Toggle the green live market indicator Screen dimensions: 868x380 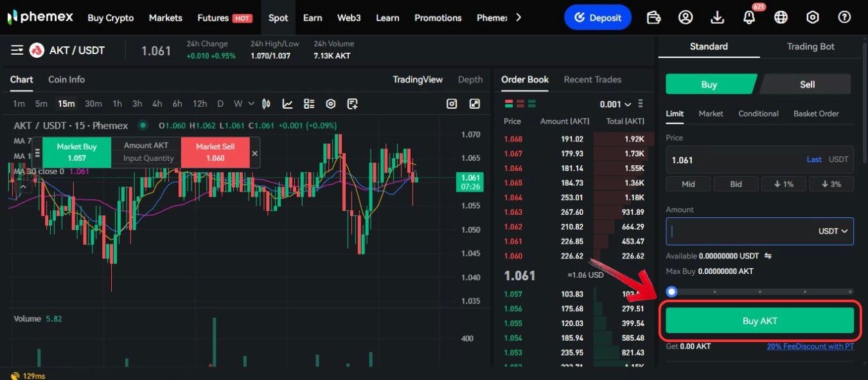[x=143, y=125]
